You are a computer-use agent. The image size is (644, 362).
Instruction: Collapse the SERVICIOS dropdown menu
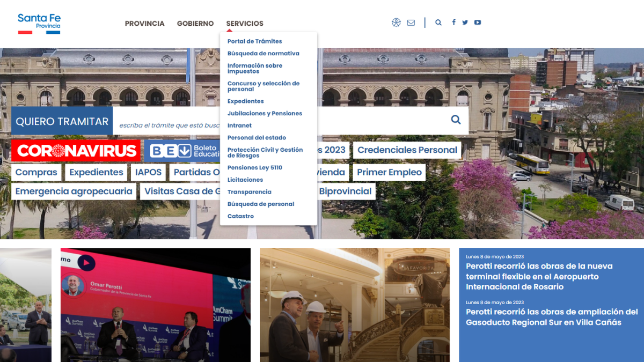pos(245,24)
